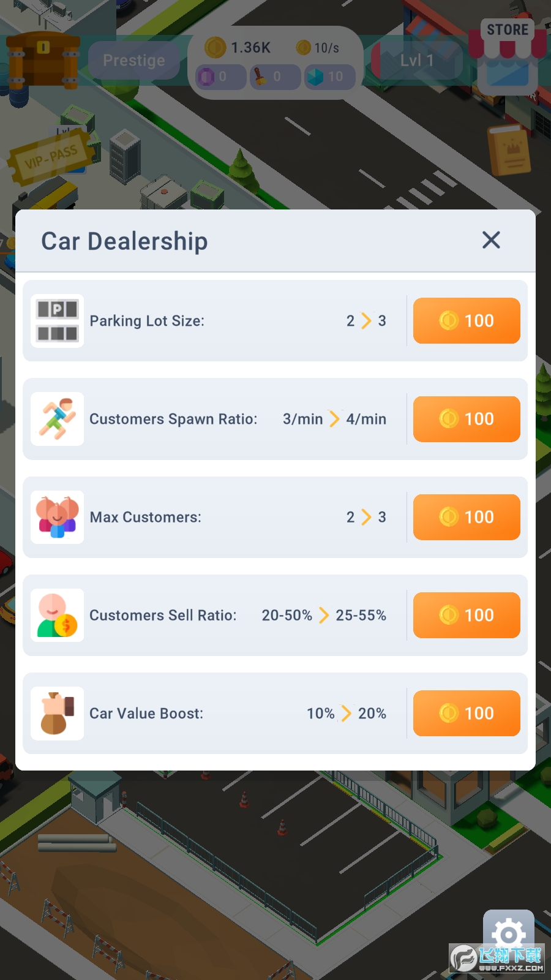Tap the Max Customers group icon
Viewport: 551px width, 980px height.
[58, 517]
